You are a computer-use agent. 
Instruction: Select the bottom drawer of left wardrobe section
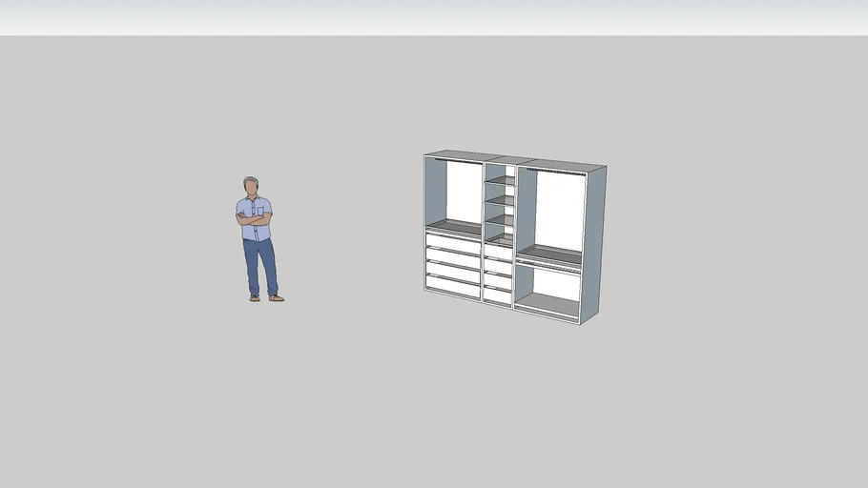pyautogui.click(x=453, y=284)
